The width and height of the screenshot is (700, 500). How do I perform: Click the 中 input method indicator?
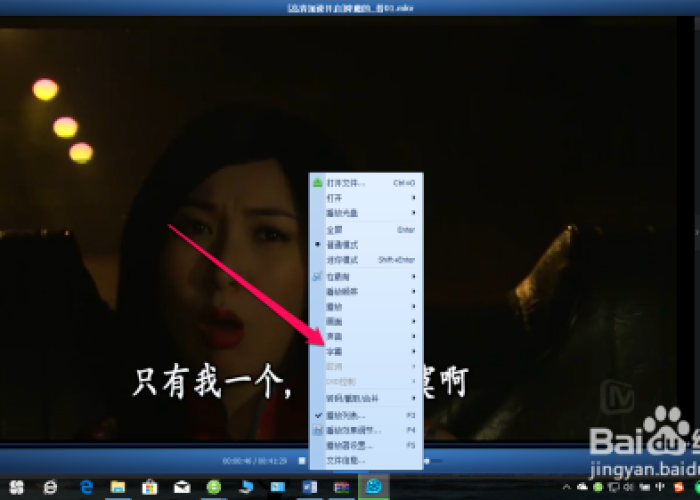(x=660, y=487)
